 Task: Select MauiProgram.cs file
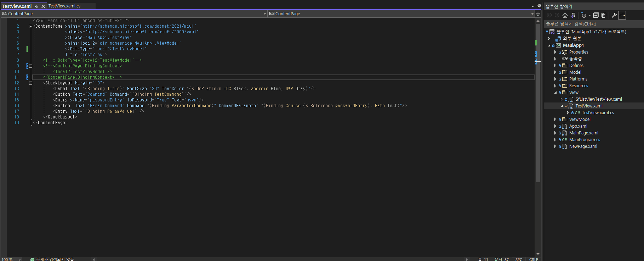tap(585, 140)
